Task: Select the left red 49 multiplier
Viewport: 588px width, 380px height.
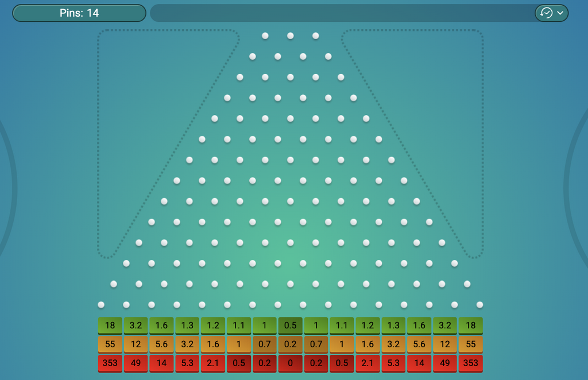Action: [136, 363]
